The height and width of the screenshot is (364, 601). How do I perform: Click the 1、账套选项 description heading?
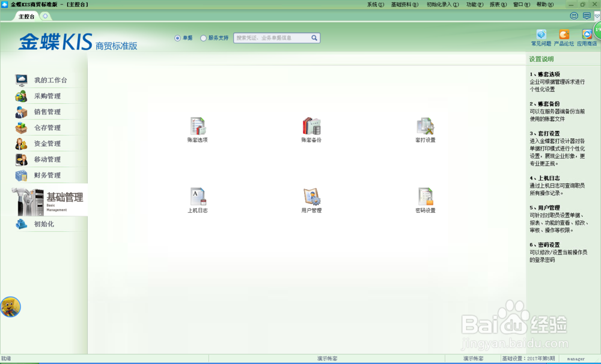(545, 74)
